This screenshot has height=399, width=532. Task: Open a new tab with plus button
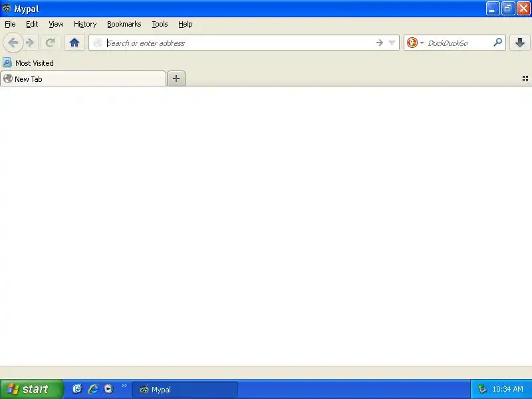coord(176,78)
